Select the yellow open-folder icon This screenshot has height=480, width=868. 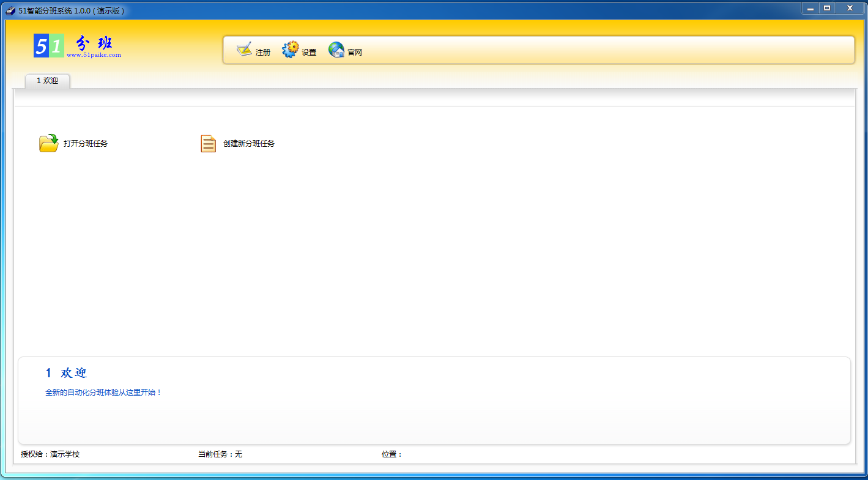coord(48,142)
